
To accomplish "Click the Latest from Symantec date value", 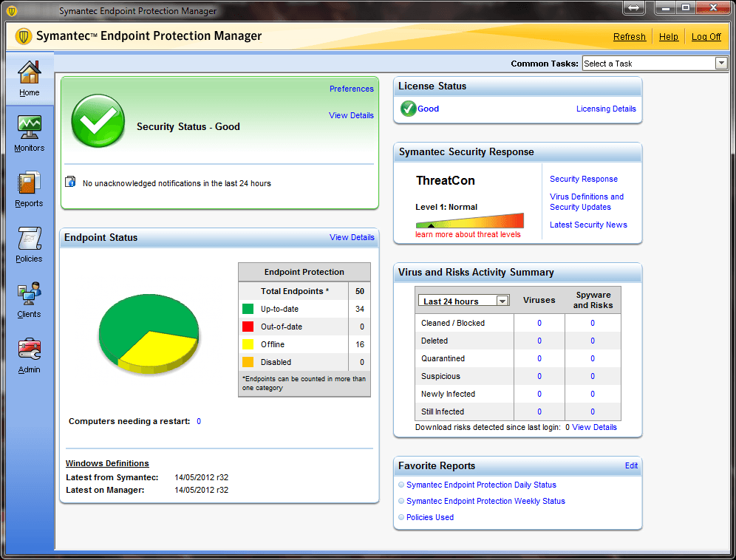I will [202, 477].
